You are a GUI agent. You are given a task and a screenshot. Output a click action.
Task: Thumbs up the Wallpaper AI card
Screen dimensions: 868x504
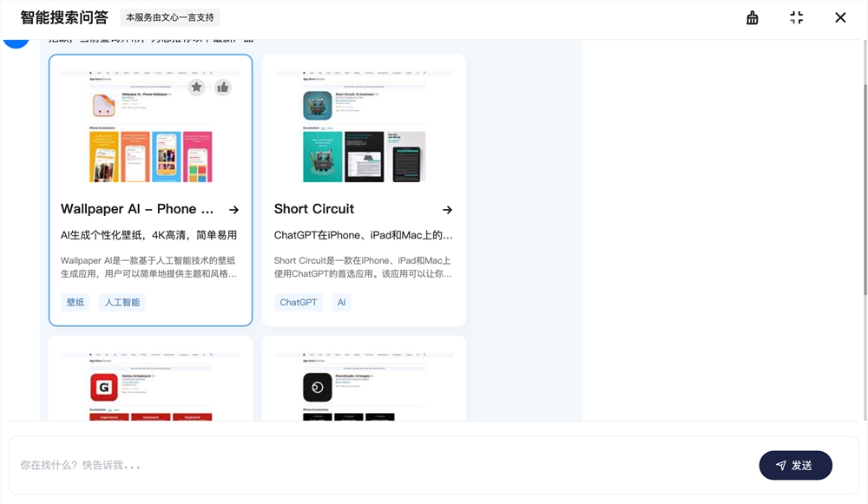coord(222,87)
